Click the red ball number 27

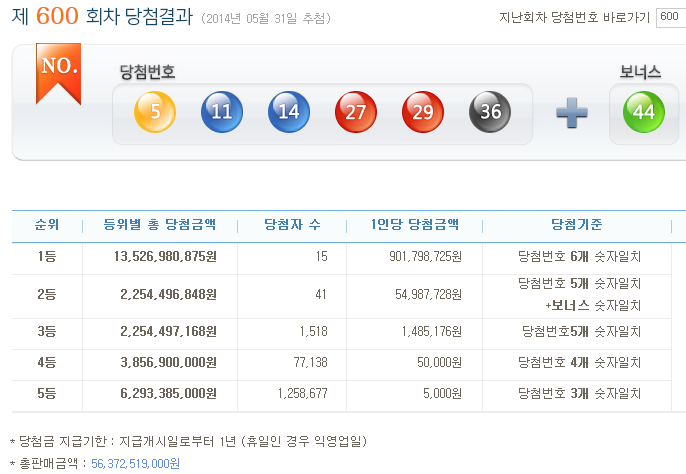click(356, 112)
